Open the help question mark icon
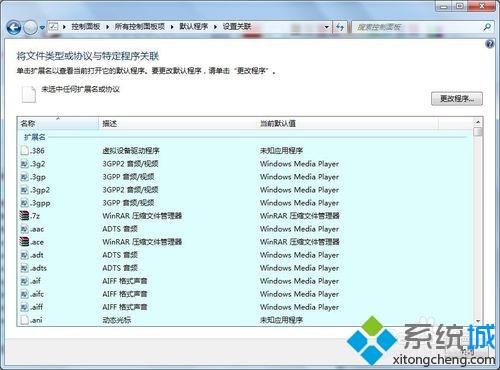 pyautogui.click(x=490, y=44)
